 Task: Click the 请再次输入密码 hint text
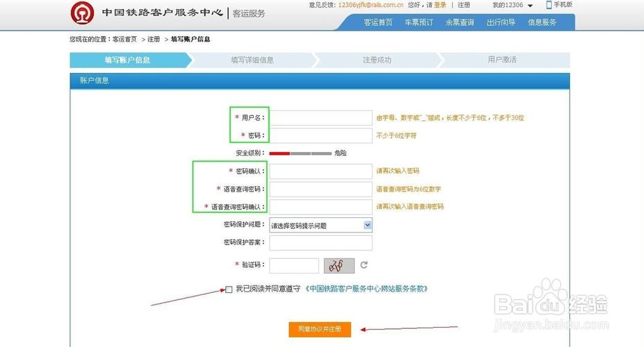tap(398, 171)
